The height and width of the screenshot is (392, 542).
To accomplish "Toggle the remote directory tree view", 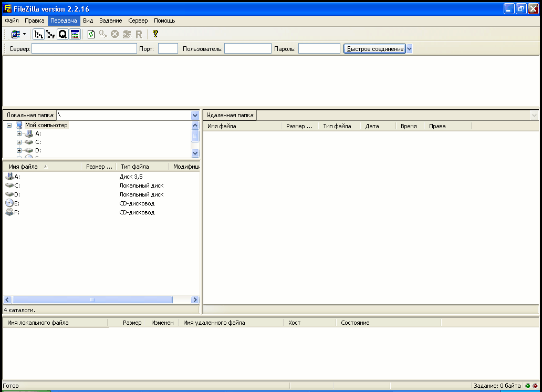I will point(50,34).
